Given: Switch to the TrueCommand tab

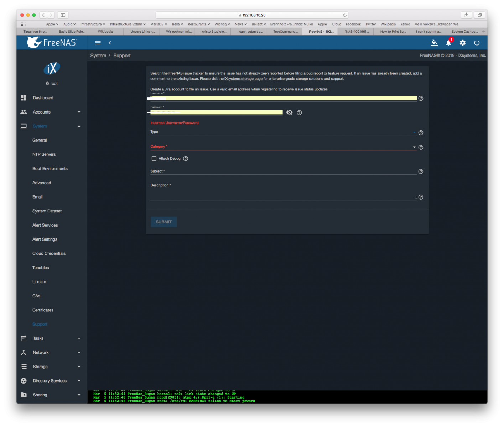Looking at the screenshot, I should tap(284, 32).
